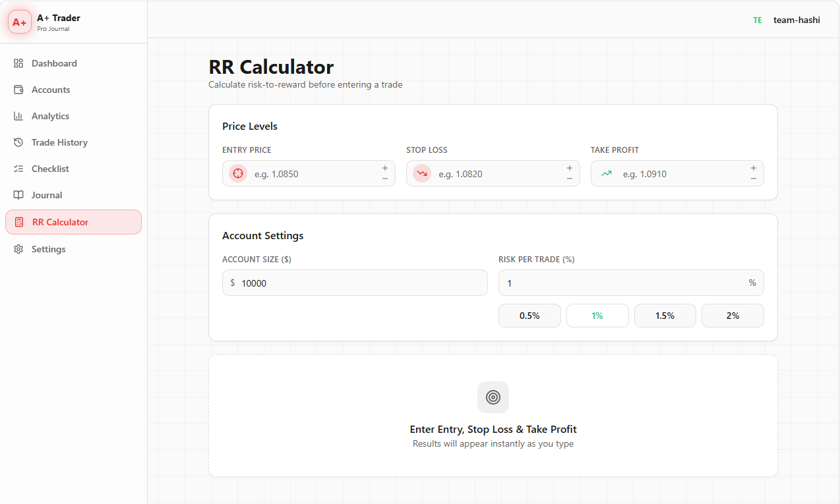This screenshot has width=840, height=504.
Task: Click the Settings gear icon
Action: (x=18, y=249)
